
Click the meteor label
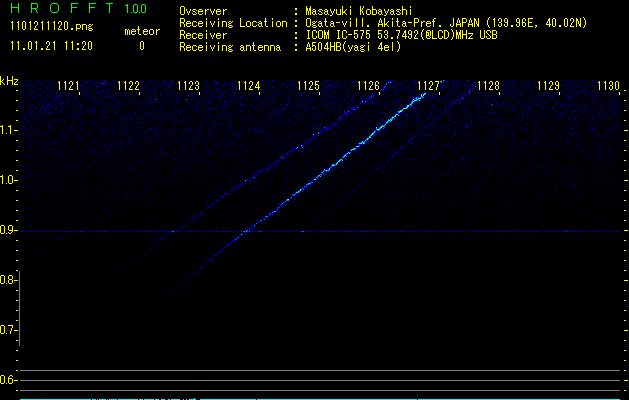tap(142, 31)
